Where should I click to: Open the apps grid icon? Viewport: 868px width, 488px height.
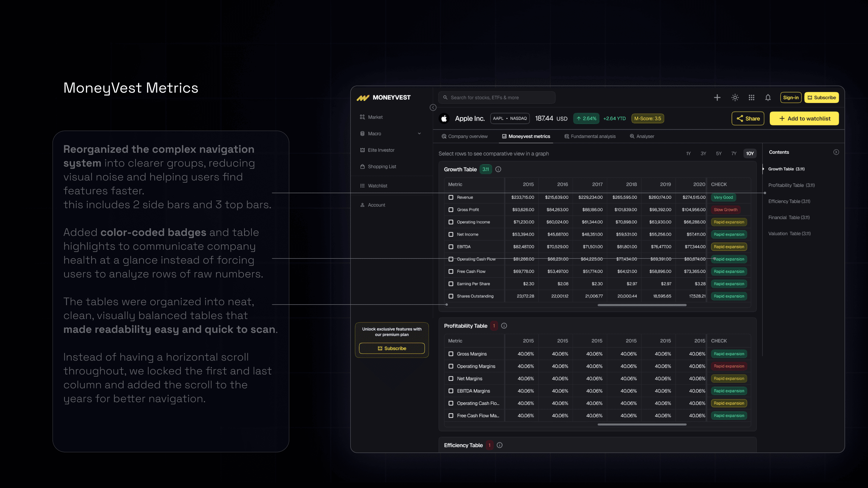tap(751, 98)
